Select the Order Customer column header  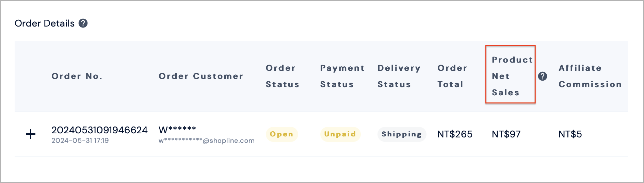click(x=201, y=76)
